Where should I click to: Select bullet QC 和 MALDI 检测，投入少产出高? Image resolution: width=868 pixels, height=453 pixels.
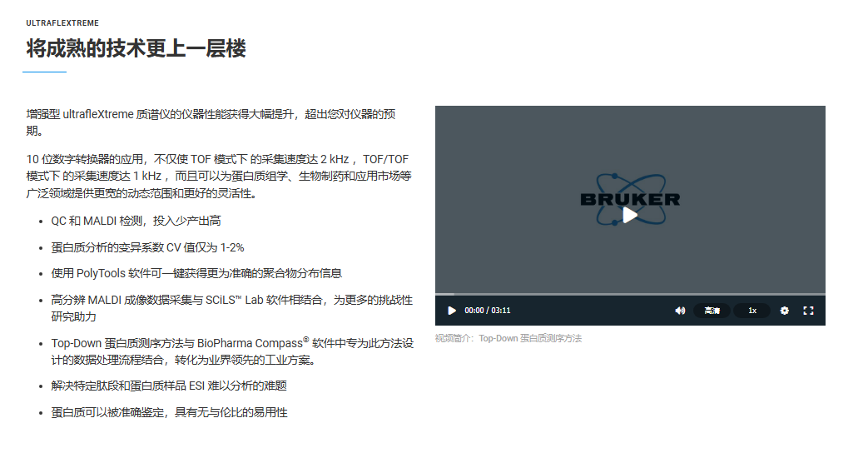pyautogui.click(x=136, y=221)
